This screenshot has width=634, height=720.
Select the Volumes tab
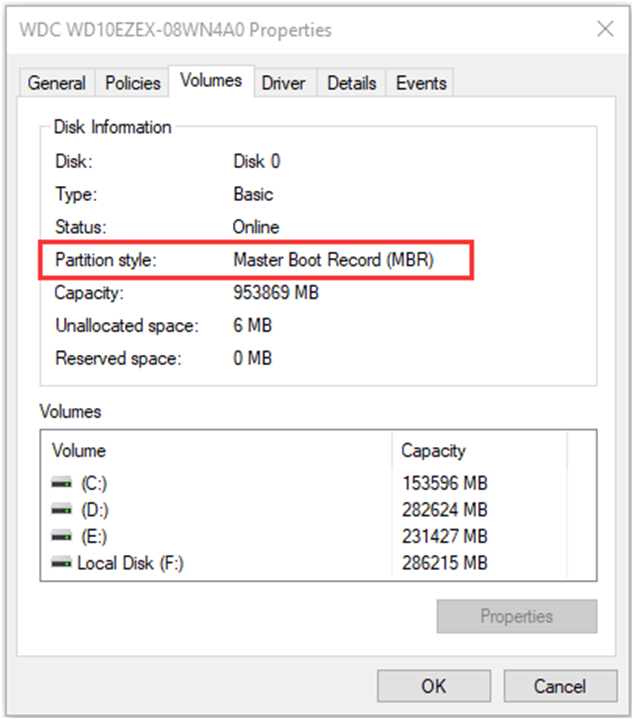pos(211,80)
